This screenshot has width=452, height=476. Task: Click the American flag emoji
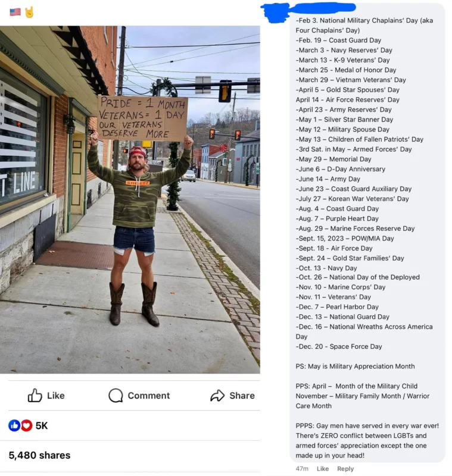pyautogui.click(x=15, y=12)
